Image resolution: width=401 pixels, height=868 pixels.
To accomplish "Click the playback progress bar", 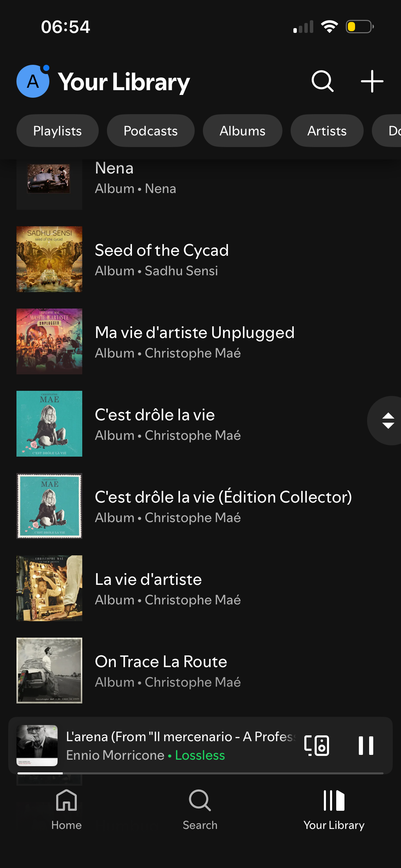I will 200,773.
